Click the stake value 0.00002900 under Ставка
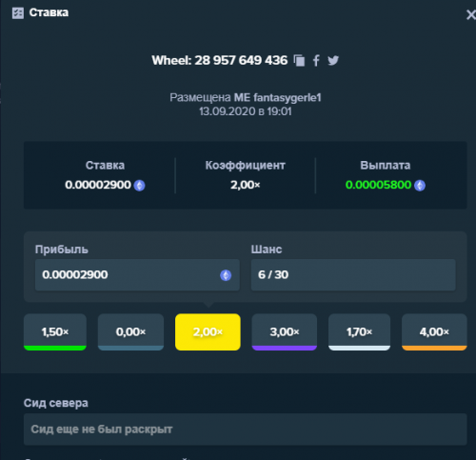This screenshot has width=476, height=460. 98,185
